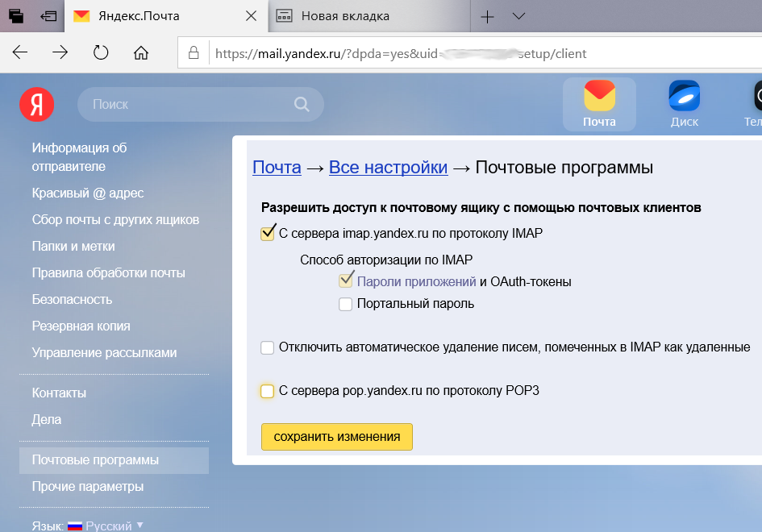Open Безопасность settings
Screen dimensions: 762x532
(72, 299)
